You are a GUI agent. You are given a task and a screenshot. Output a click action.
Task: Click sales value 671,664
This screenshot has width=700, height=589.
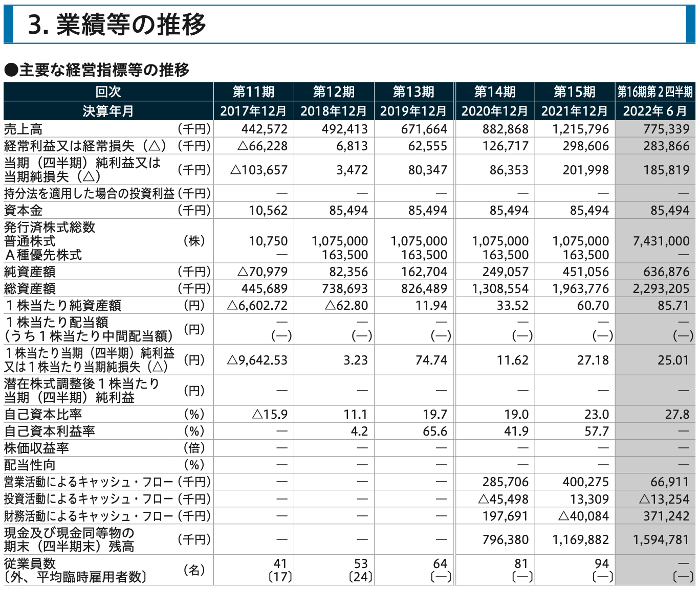(424, 129)
